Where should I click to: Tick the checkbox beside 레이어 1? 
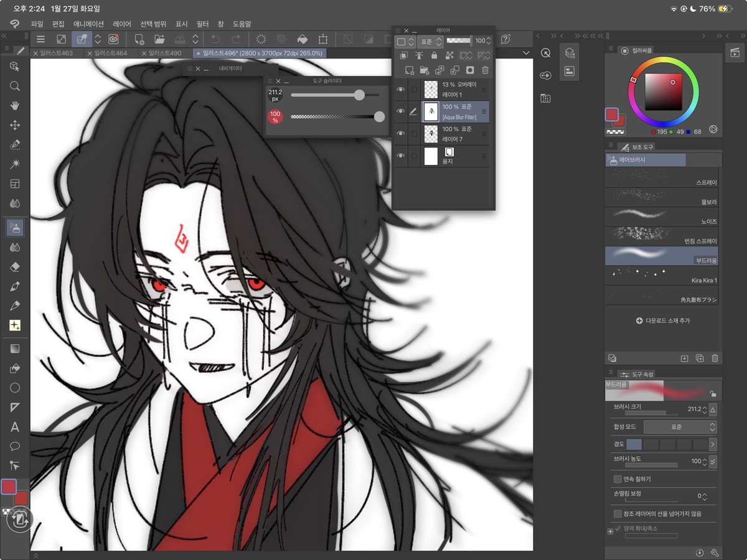pos(414,90)
